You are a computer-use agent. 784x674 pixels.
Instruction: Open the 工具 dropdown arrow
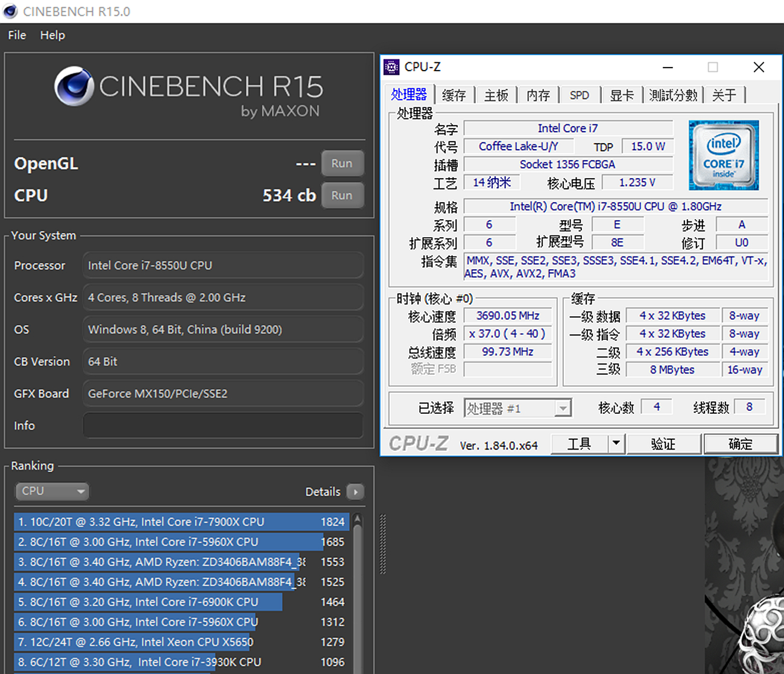616,444
